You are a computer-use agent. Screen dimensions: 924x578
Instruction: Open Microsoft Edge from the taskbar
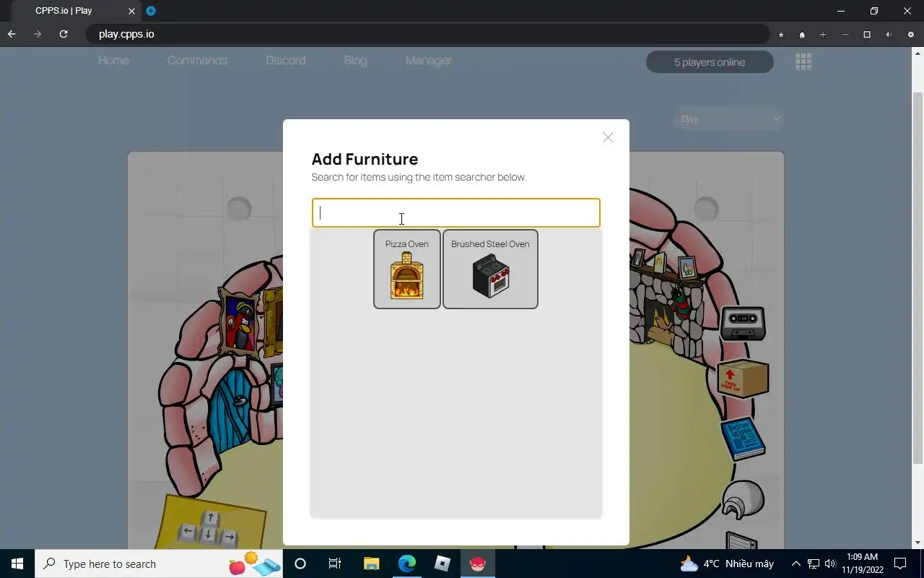[x=407, y=564]
